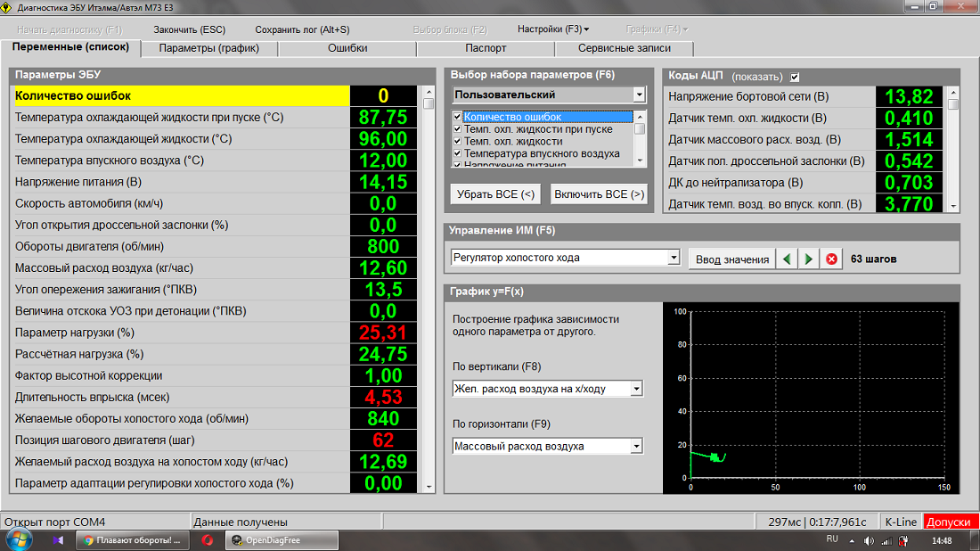The image size is (980, 551).
Task: Click the 'Убрать ВСЕ (<)' button
Action: tap(495, 194)
